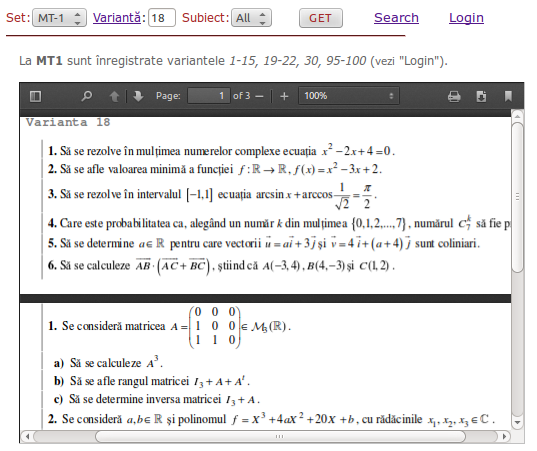This screenshot has width=537, height=451.
Task: Click the horizontal scrollbar thumb
Action: (280, 436)
